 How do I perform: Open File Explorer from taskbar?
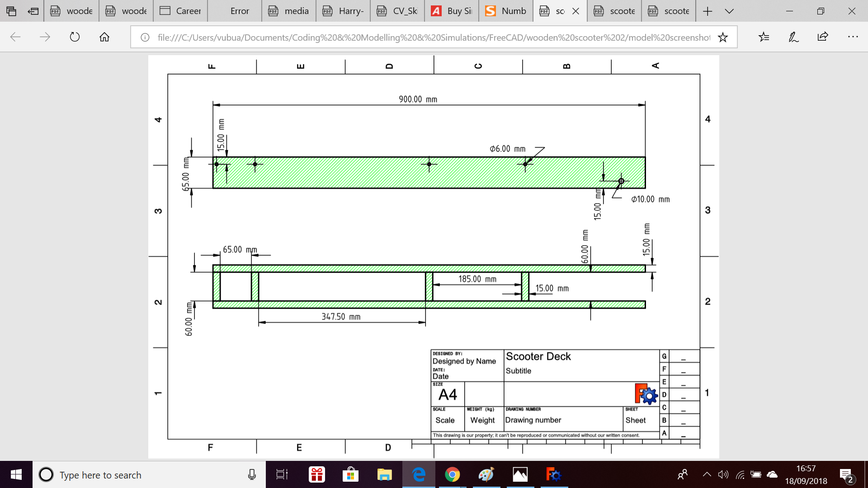pyautogui.click(x=384, y=474)
